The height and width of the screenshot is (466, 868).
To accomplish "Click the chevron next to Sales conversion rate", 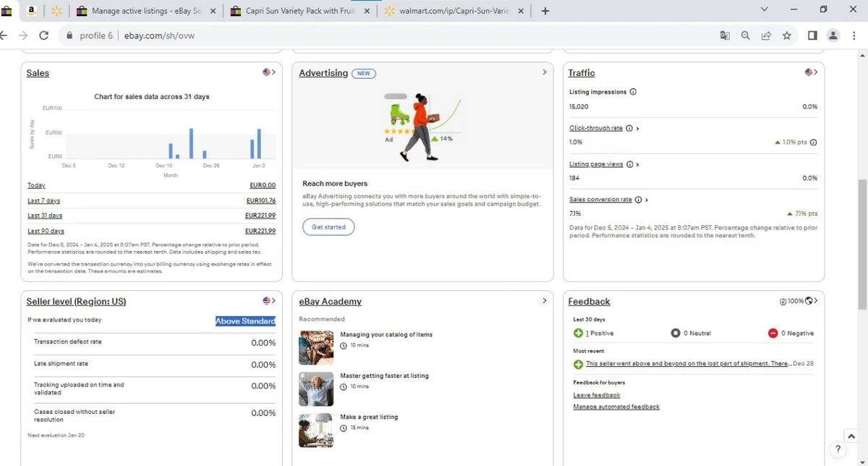I will coord(647,200).
